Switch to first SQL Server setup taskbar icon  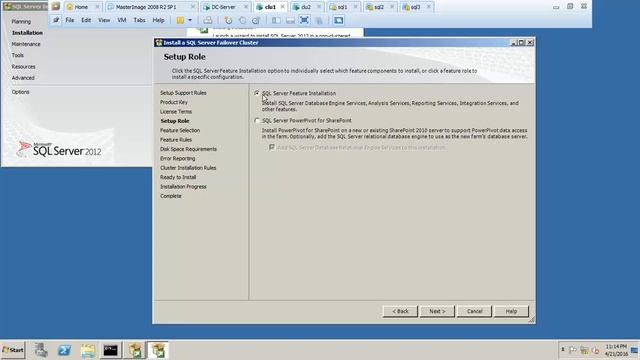134,350
